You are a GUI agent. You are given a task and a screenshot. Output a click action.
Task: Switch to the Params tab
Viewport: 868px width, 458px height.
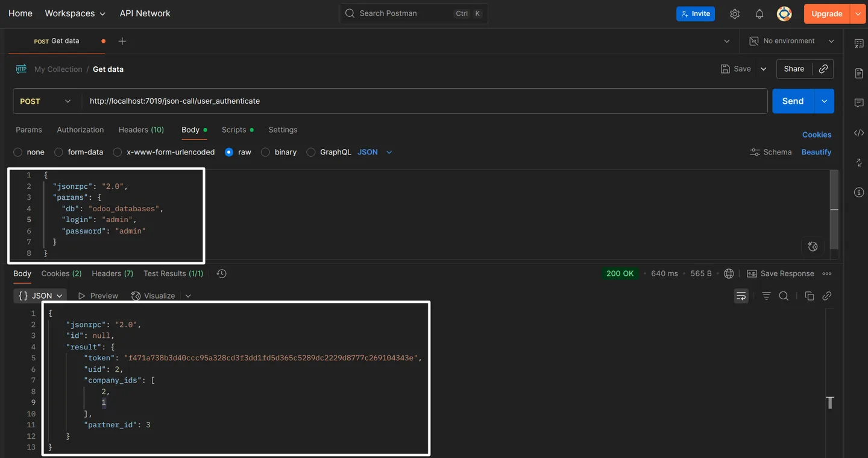(29, 130)
